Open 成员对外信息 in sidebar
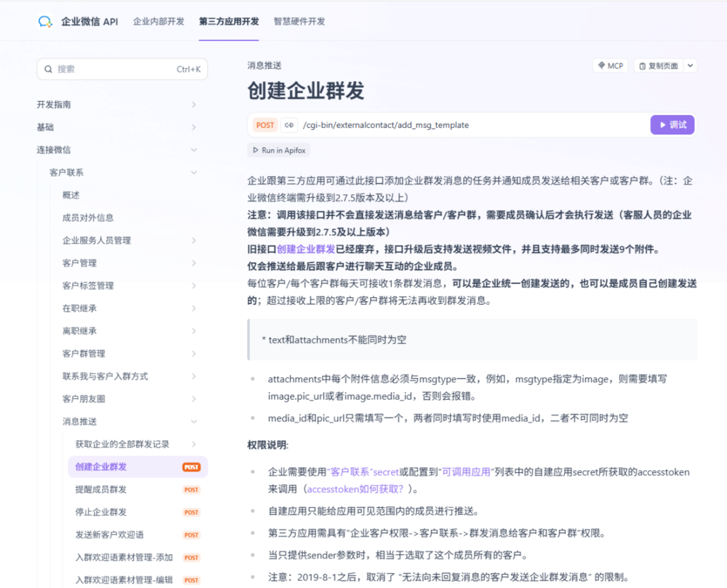 pos(88,218)
